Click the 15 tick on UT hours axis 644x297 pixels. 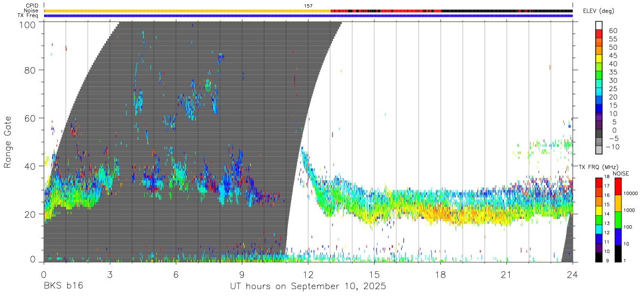[374, 274]
